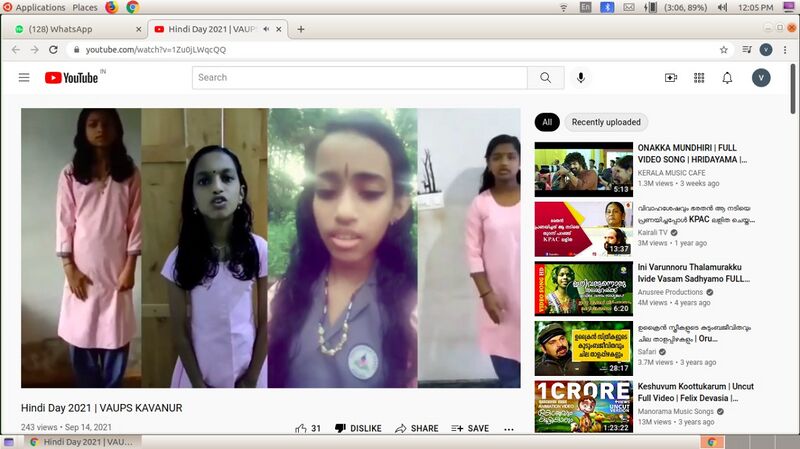
Task: Visit the Manorama Music Songs channel
Action: (x=676, y=412)
